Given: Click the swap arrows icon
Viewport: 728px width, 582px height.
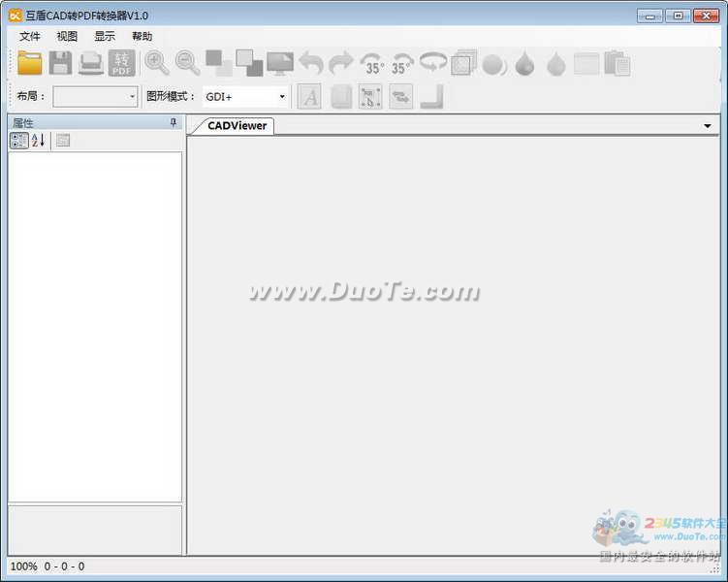Looking at the screenshot, I should click(x=400, y=97).
